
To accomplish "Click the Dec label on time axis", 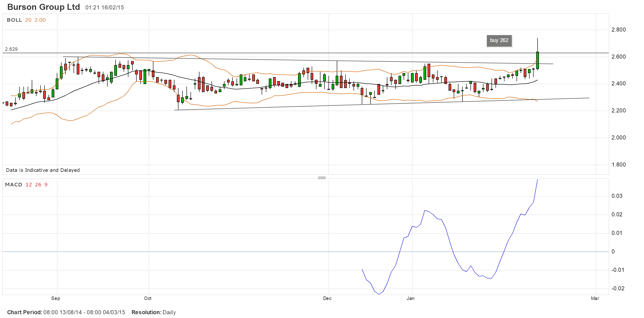I will [327, 298].
